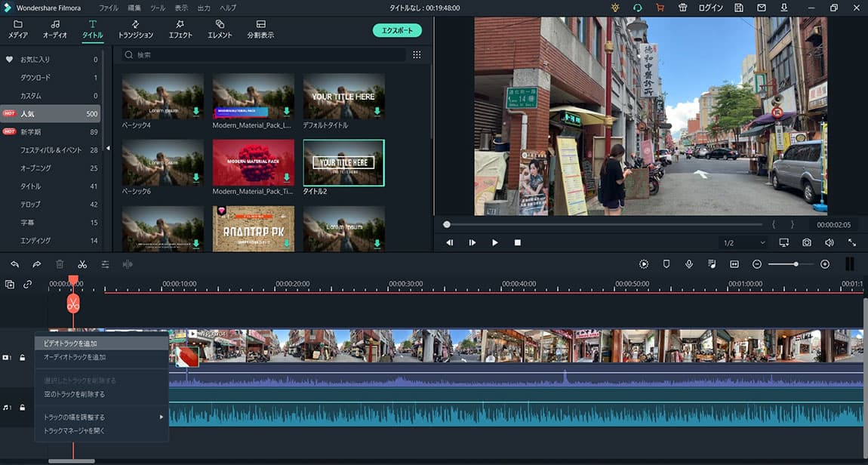Open the audio mixer icon
The height and width of the screenshot is (465, 868).
(712, 264)
